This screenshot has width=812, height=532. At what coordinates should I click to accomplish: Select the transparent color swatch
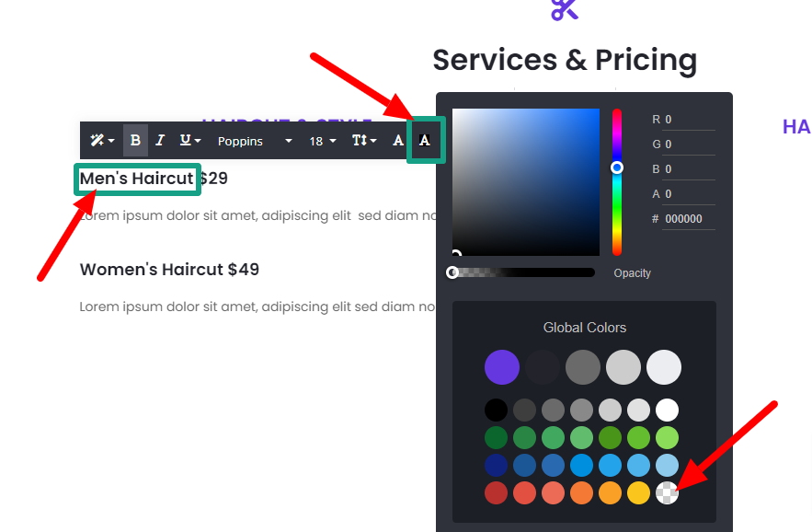pyautogui.click(x=667, y=493)
